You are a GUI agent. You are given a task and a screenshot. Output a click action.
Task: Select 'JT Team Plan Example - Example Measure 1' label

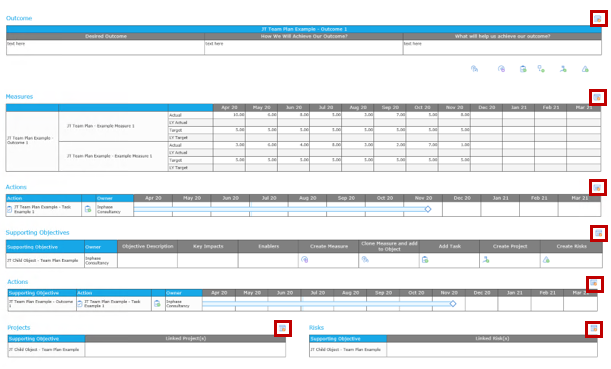tap(109, 156)
